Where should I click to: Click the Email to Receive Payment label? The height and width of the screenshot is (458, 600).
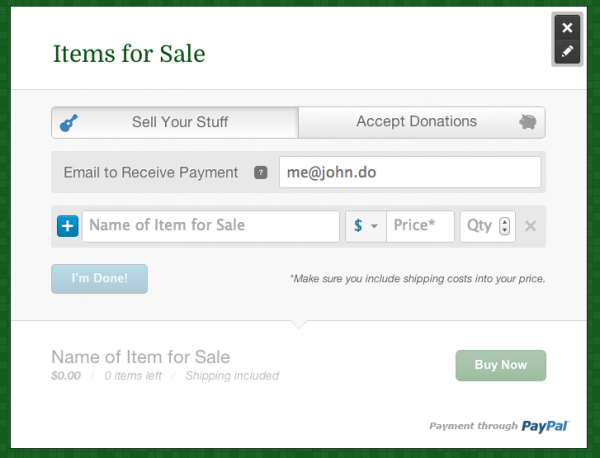pos(150,172)
